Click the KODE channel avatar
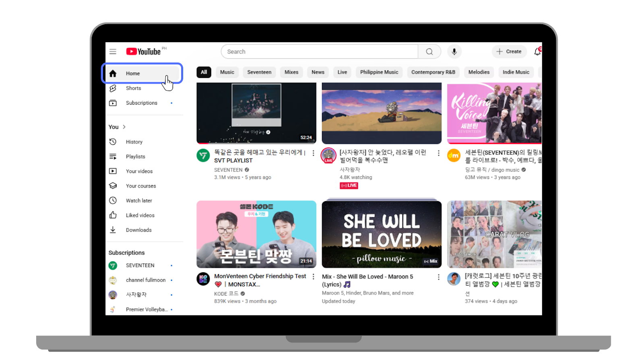The width and height of the screenshot is (644, 362). [203, 279]
